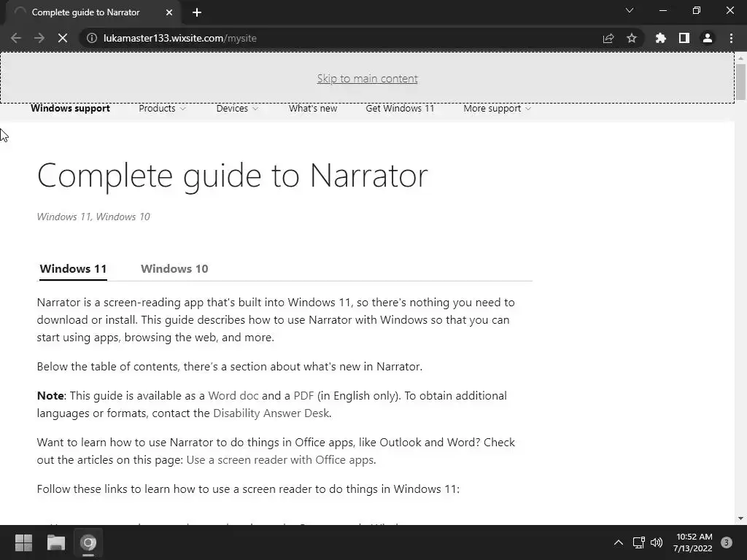Image resolution: width=747 pixels, height=560 pixels.
Task: Expand the Products dropdown
Action: point(162,108)
